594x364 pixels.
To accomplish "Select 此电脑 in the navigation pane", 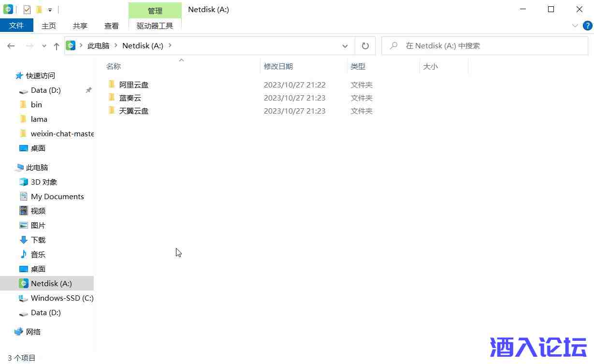I will tap(37, 167).
